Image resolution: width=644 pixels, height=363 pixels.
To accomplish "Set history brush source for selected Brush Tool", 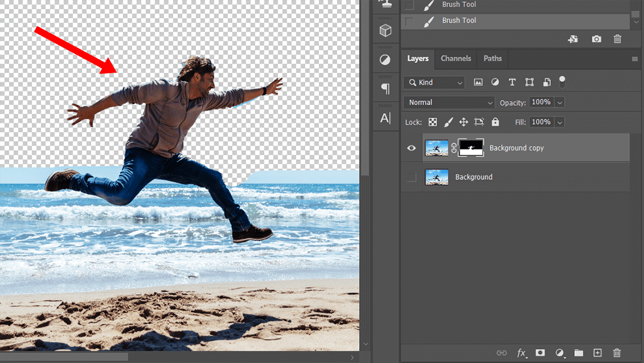I will click(x=409, y=21).
